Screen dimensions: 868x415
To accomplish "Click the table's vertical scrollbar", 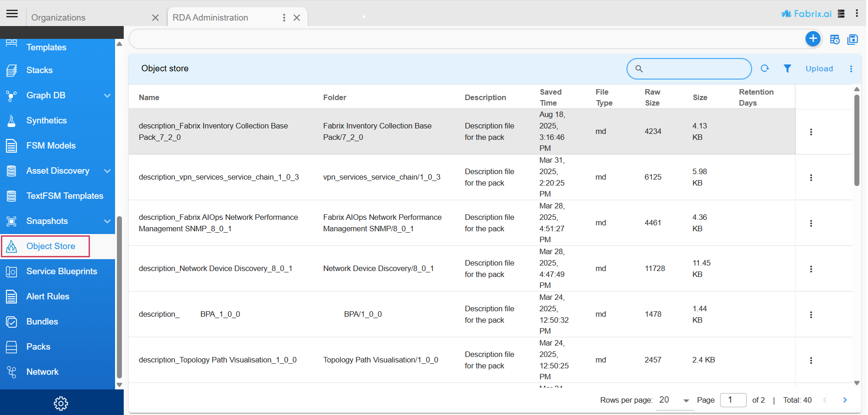I will [857, 140].
